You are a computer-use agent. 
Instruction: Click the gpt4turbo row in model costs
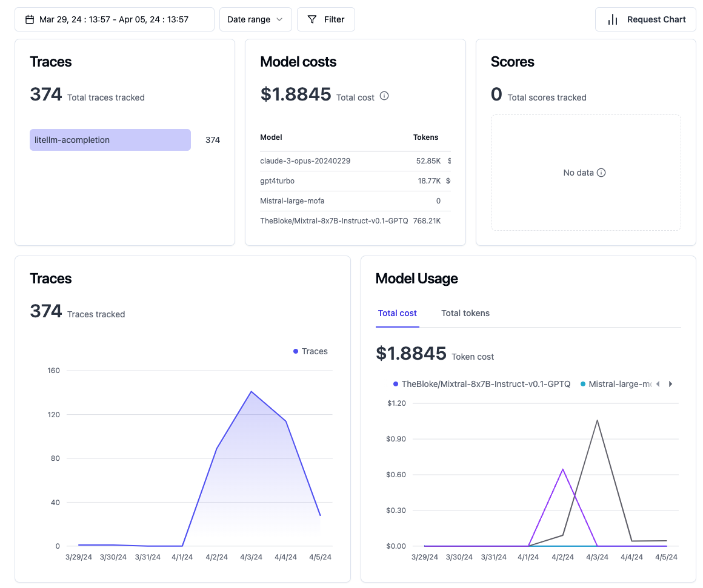click(x=278, y=181)
